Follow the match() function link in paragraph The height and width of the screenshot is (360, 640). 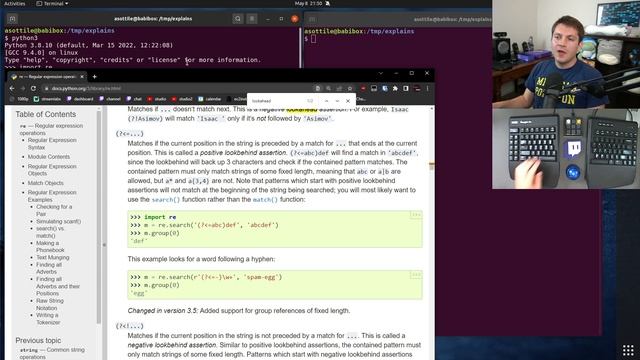click(x=265, y=200)
